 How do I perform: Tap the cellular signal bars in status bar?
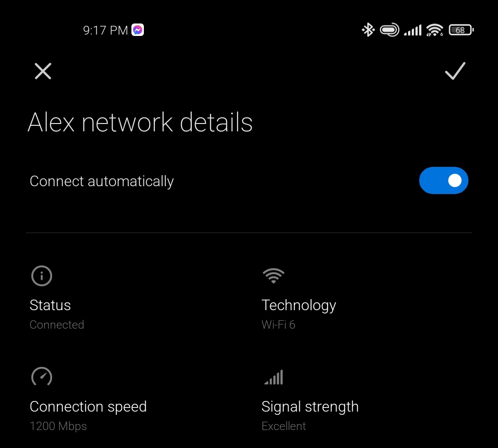413,30
